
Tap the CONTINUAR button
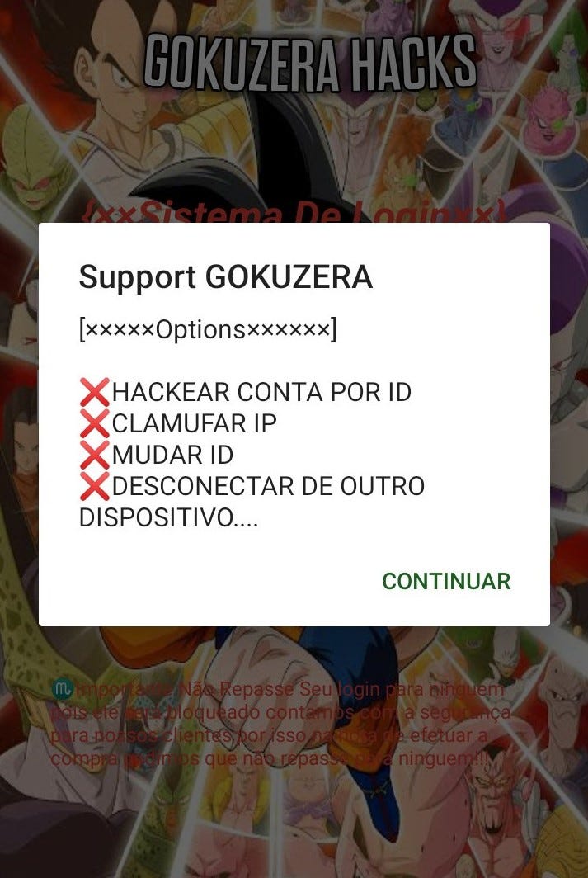446,581
